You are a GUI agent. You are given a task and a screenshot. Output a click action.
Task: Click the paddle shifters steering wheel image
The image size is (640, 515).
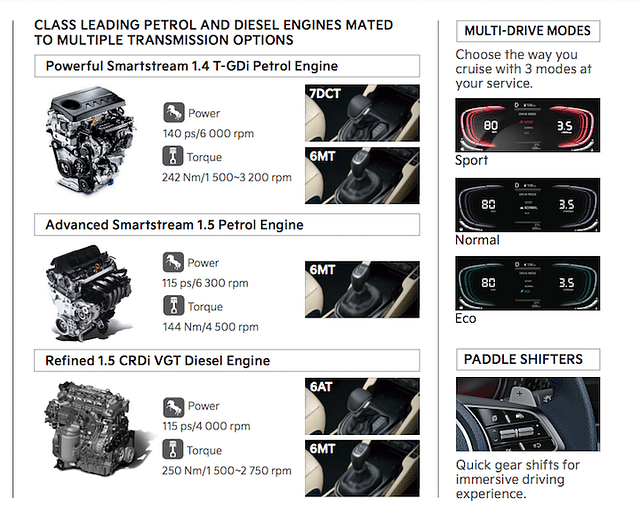[x=528, y=414]
